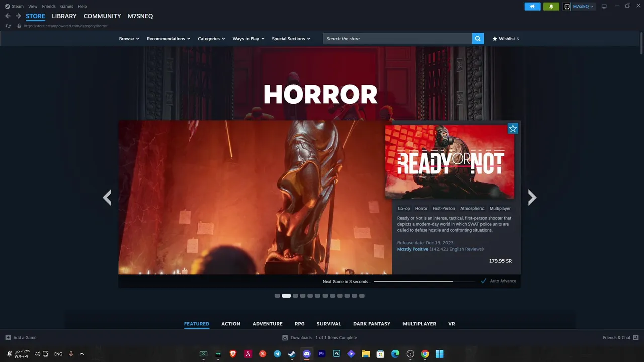Go forward with the right arrow navigation

[x=18, y=16]
